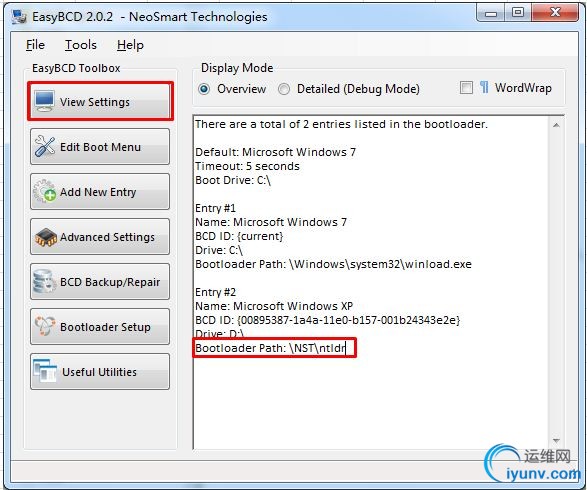The width and height of the screenshot is (587, 490).
Task: Open Advanced Settings
Action: (x=100, y=237)
